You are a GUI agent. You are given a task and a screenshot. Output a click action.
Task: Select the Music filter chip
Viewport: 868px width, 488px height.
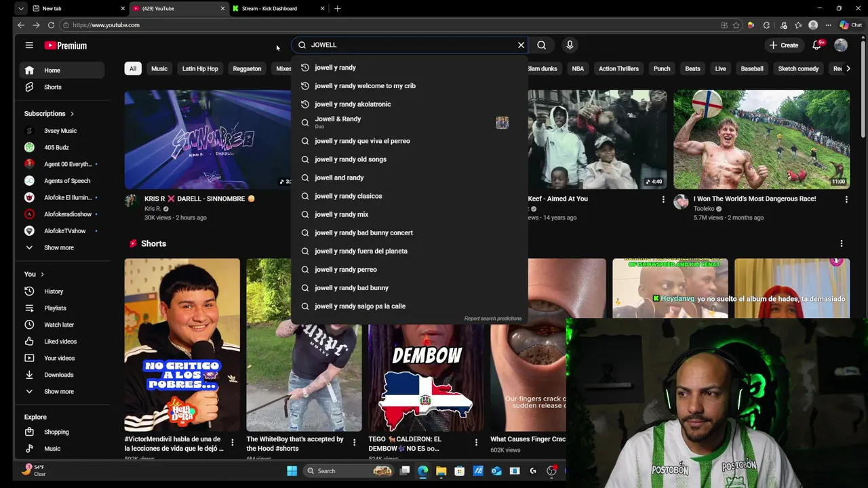(159, 68)
